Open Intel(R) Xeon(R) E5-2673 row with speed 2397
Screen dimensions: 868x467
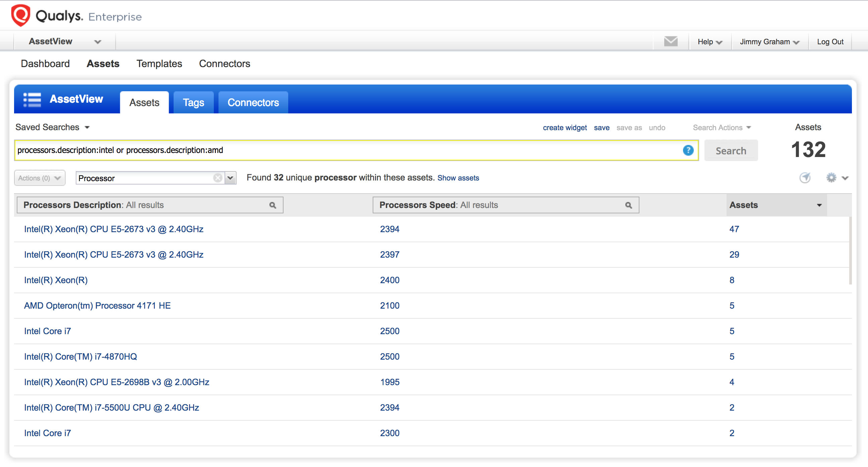114,254
